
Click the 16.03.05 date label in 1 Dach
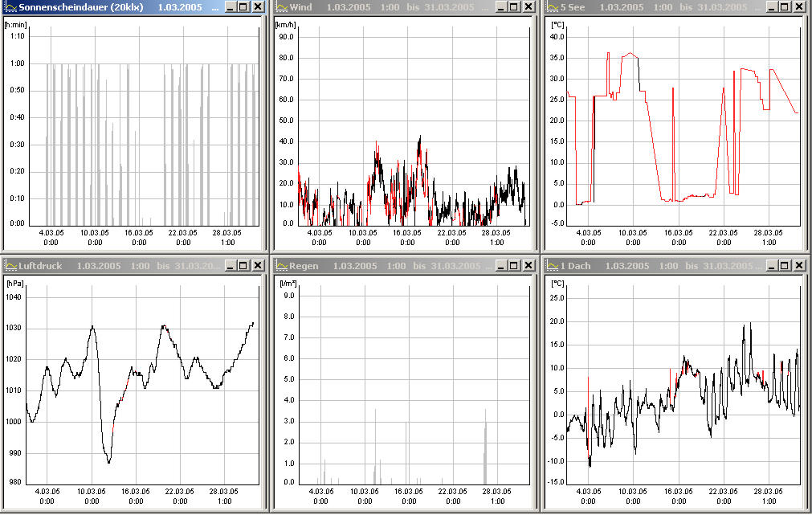[679, 491]
